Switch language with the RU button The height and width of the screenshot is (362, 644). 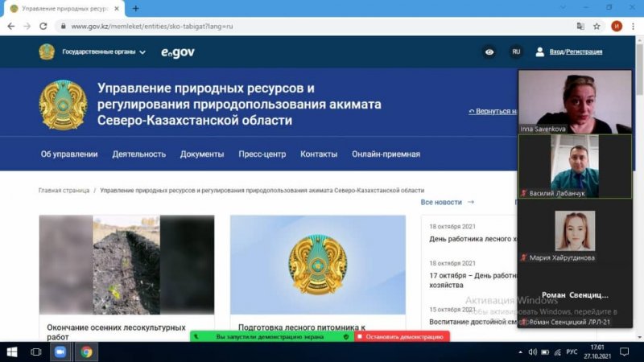[516, 51]
